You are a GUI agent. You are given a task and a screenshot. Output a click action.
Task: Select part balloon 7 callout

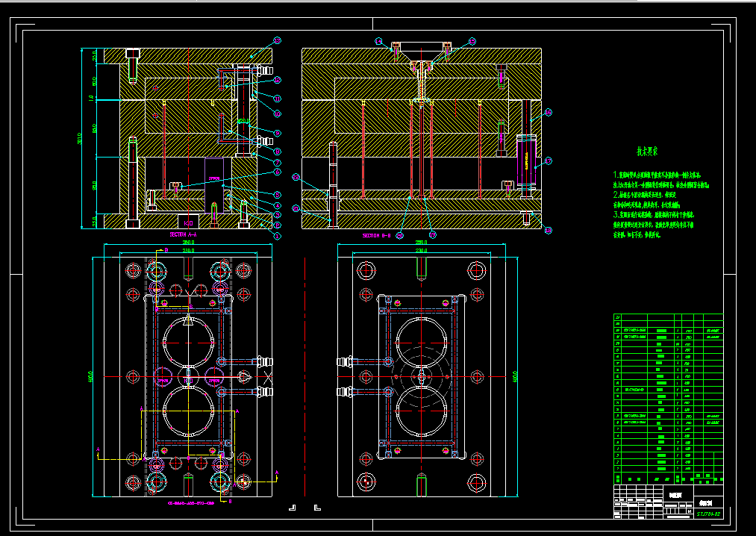tap(277, 163)
